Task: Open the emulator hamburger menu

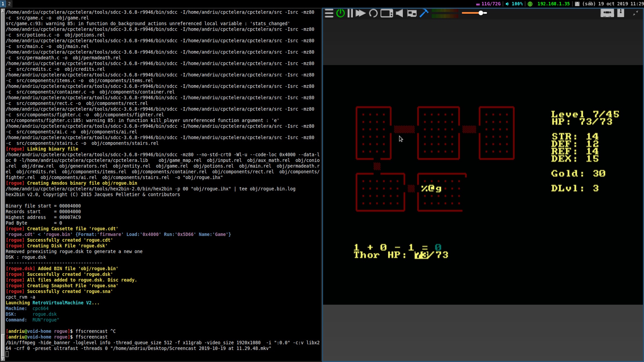Action: (x=329, y=13)
